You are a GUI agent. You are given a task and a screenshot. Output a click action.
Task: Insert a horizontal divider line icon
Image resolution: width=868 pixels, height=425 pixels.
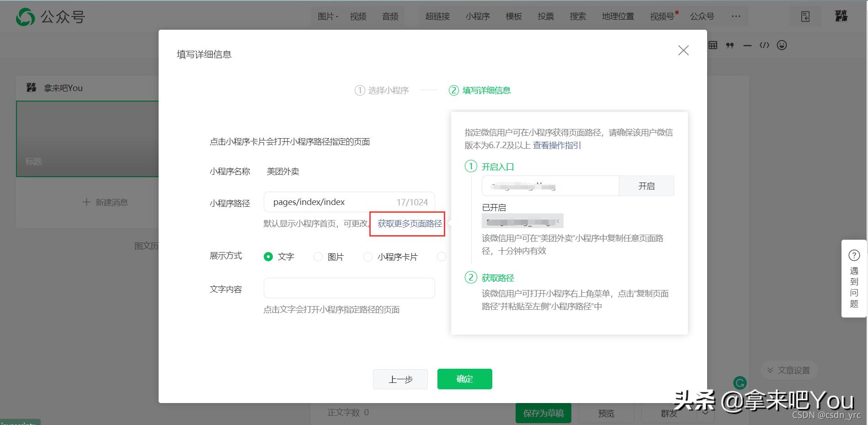(747, 45)
